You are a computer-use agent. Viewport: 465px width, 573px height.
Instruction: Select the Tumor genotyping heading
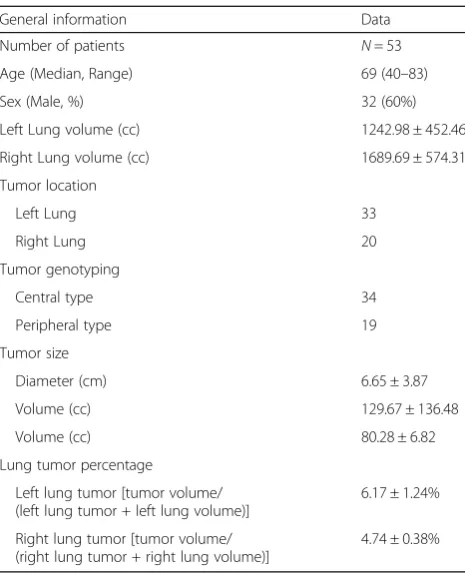coord(60,270)
